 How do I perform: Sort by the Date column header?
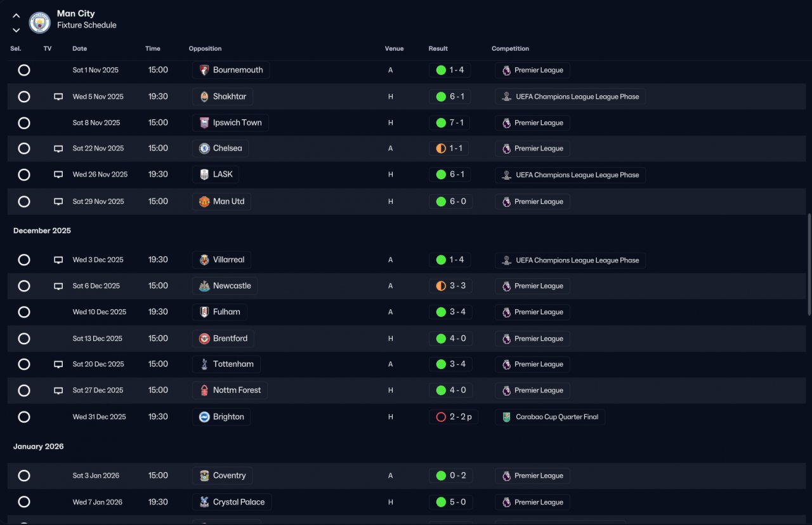click(x=80, y=49)
